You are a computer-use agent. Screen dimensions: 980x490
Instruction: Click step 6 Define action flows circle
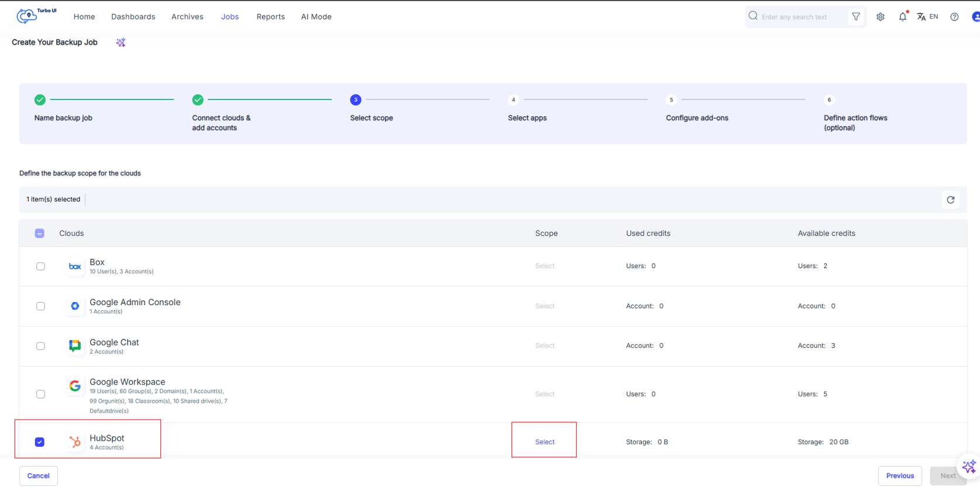(830, 100)
